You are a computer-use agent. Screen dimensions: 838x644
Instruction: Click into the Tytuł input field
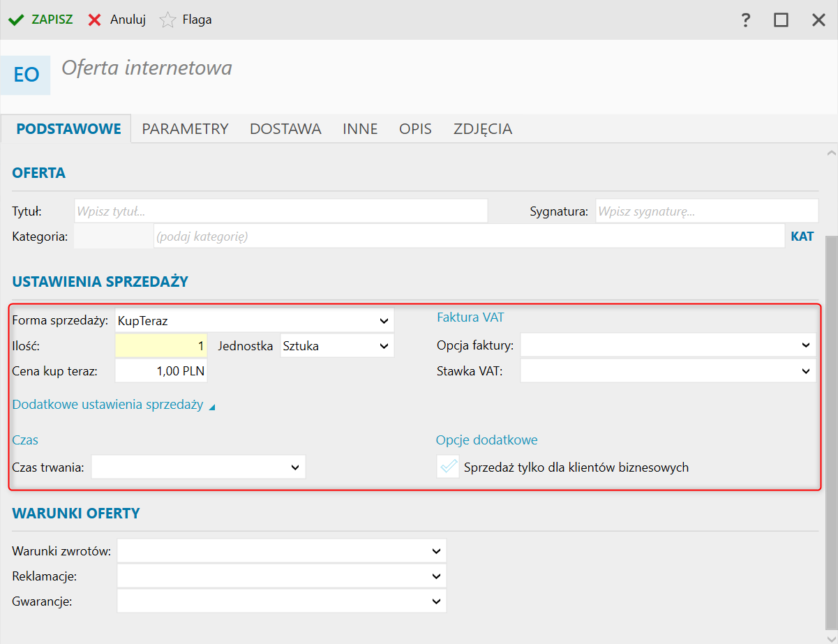[280, 211]
